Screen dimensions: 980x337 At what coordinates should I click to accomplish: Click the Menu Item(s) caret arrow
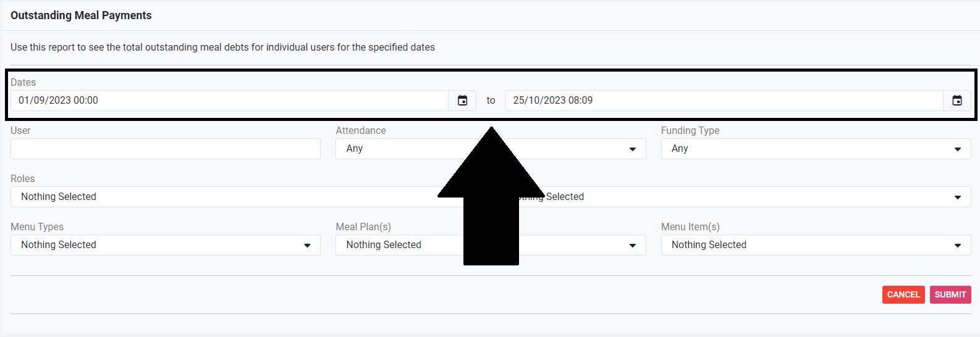point(957,246)
